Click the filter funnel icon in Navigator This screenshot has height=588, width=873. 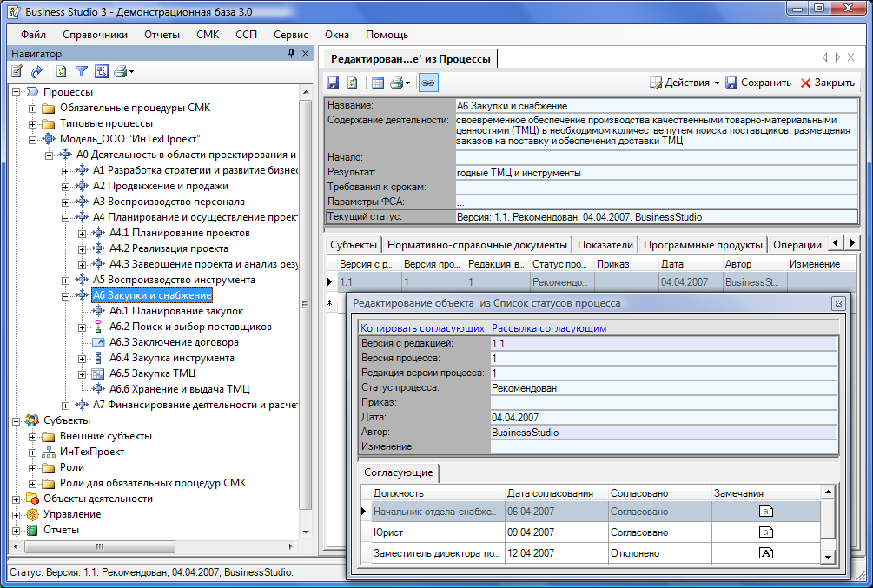coord(81,72)
